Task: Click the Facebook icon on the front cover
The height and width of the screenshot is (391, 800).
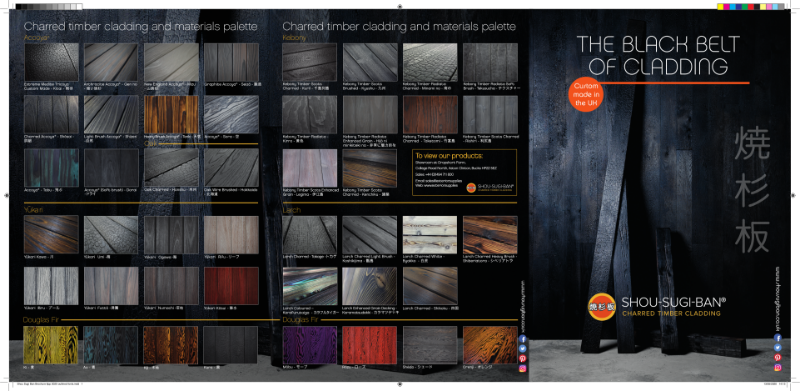Action: click(778, 338)
